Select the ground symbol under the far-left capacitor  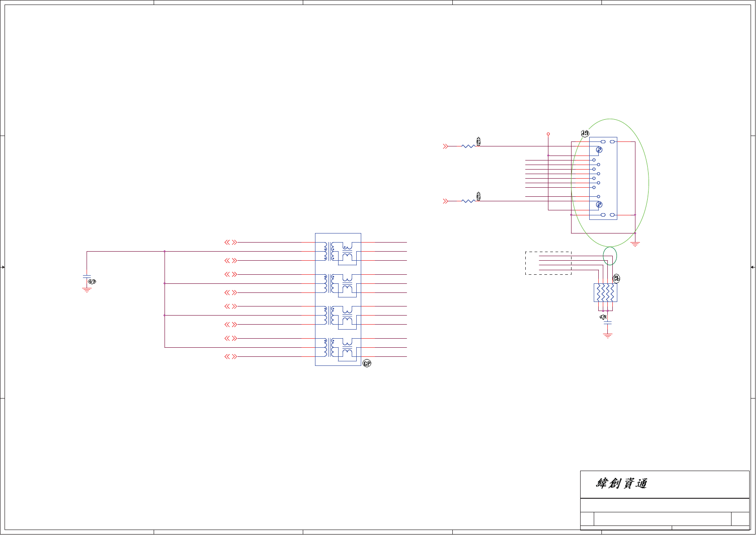coord(87,290)
